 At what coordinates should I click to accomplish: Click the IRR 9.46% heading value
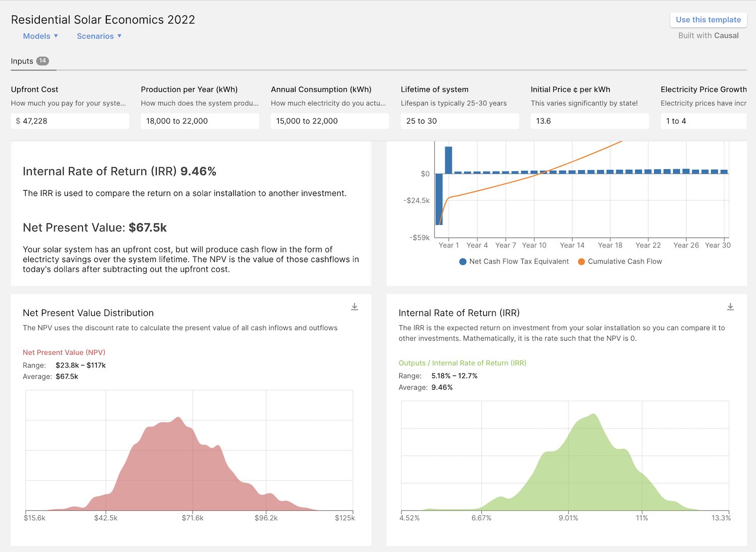pos(198,171)
